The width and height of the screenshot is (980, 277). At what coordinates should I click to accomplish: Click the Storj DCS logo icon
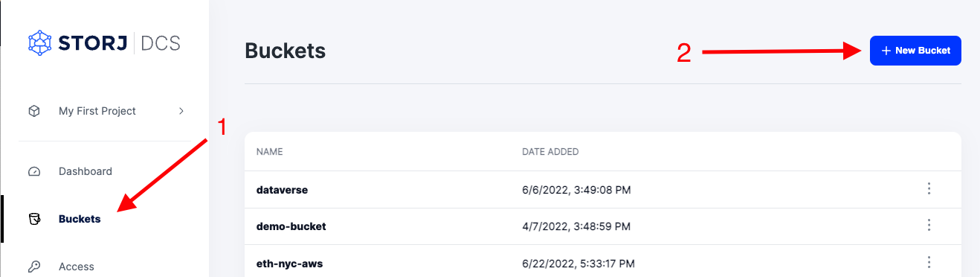tap(41, 42)
